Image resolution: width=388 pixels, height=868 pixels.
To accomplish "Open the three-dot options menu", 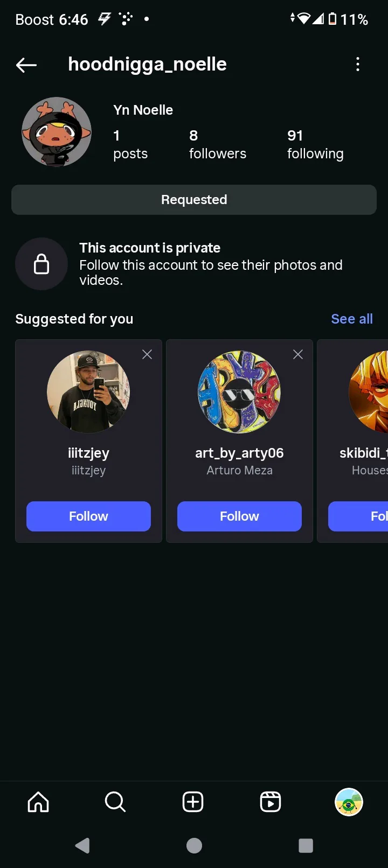I will [x=358, y=65].
